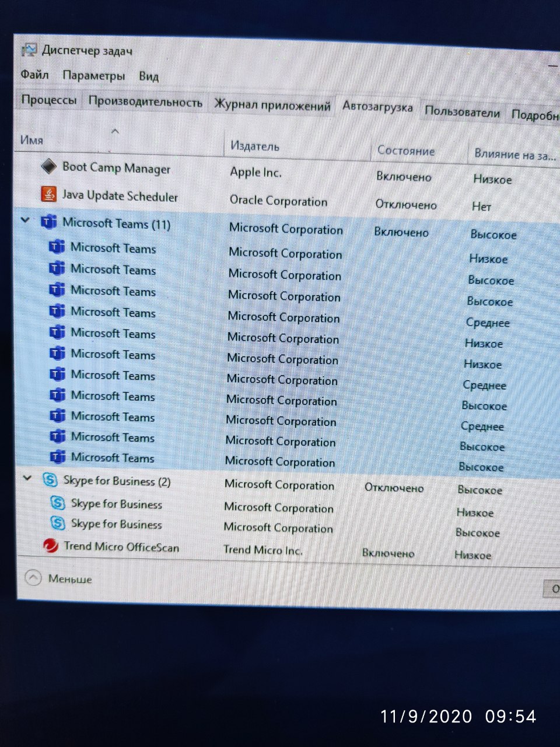Click Microsoft Corporation publisher of Skype for Business (2)
Screen dimensions: 560x747
tap(279, 485)
